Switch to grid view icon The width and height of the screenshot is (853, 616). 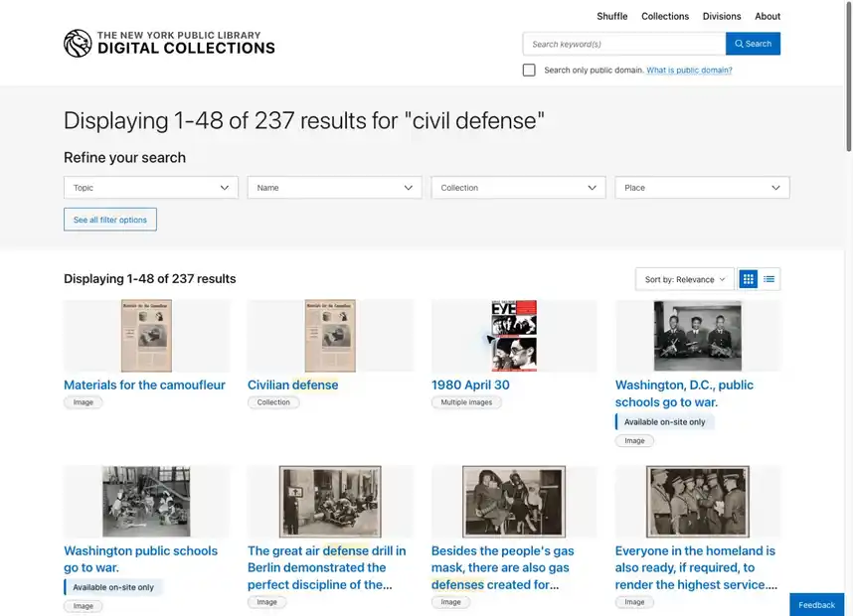(748, 279)
